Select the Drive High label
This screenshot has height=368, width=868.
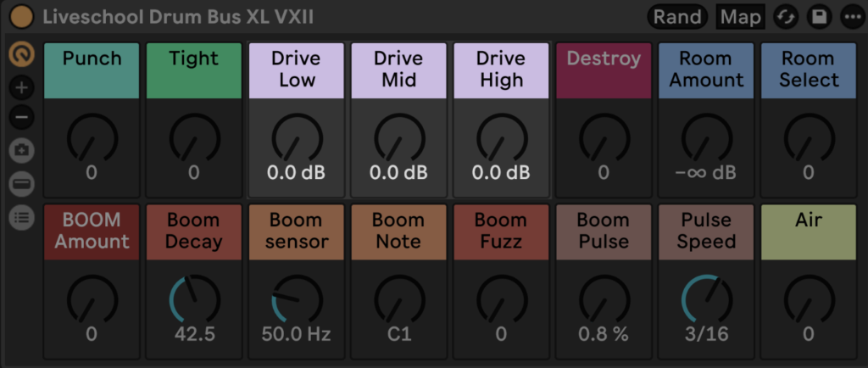(x=502, y=71)
